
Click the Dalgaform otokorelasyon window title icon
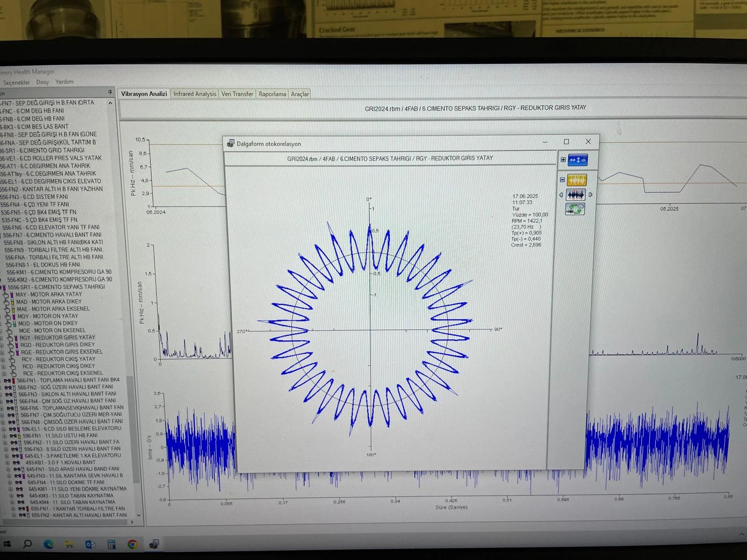[230, 143]
